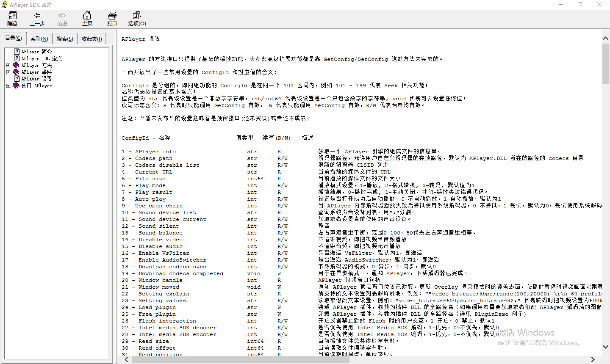Select the 目录 (Contents) tab
610x364 pixels.
coord(13,38)
